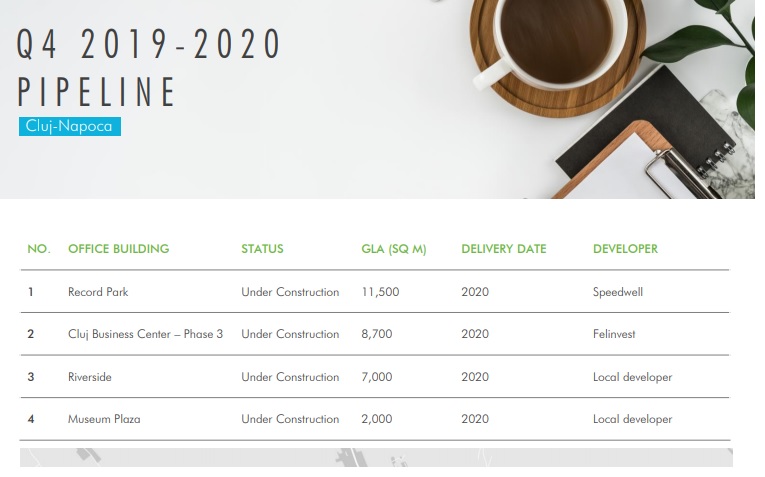Click the DEVELOPER column header

(x=625, y=249)
